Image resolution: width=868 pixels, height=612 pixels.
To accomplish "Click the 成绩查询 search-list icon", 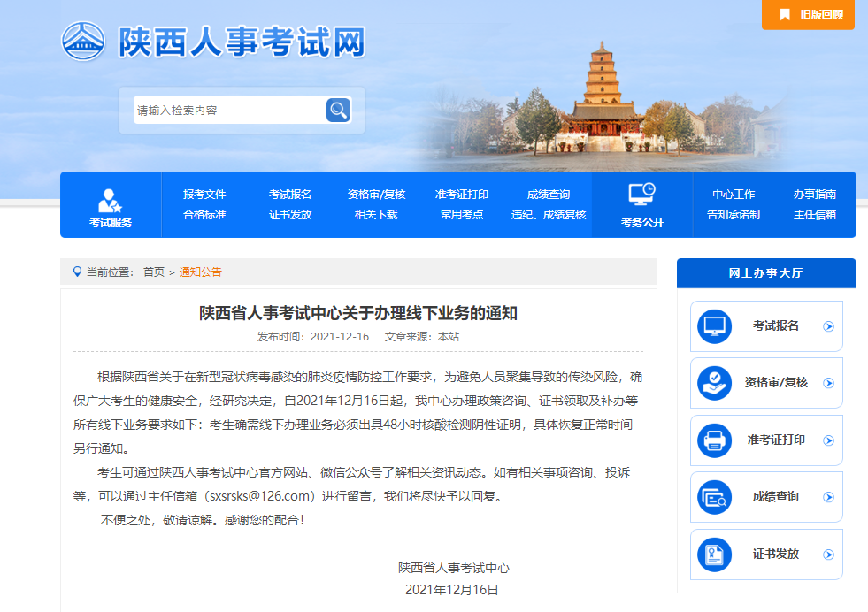I will [714, 497].
